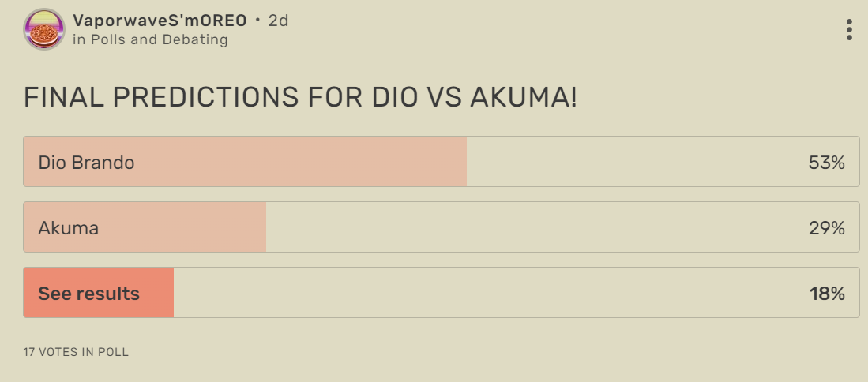Click the unfilled part of the Dio Brando bar

click(632, 163)
